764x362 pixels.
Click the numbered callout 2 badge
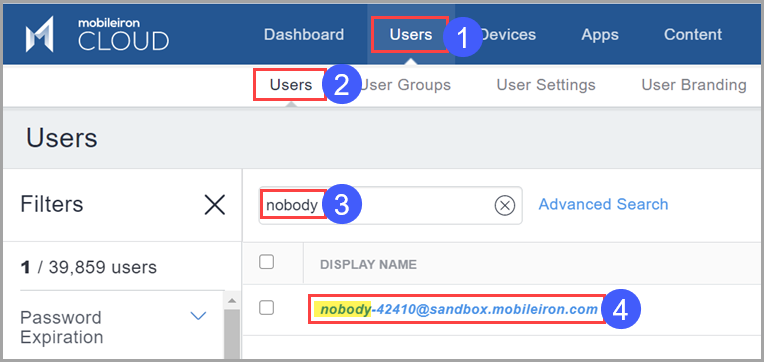point(342,85)
